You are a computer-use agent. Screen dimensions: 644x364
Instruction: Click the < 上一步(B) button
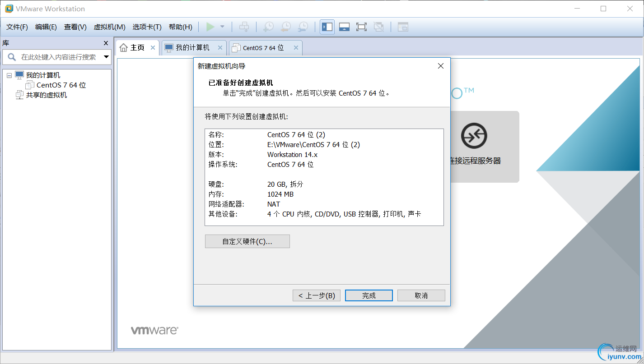[316, 295]
